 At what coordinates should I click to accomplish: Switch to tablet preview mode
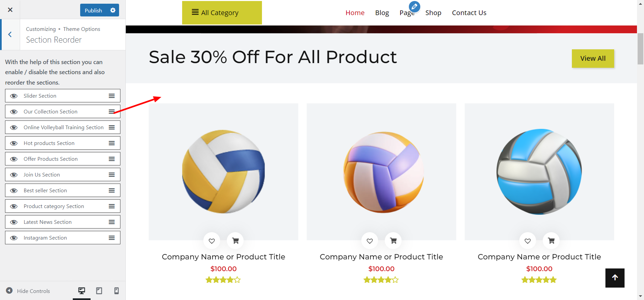point(99,291)
